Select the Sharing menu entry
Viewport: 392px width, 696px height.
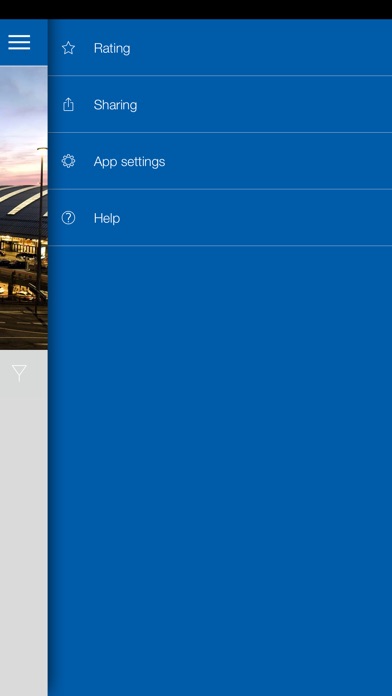220,104
